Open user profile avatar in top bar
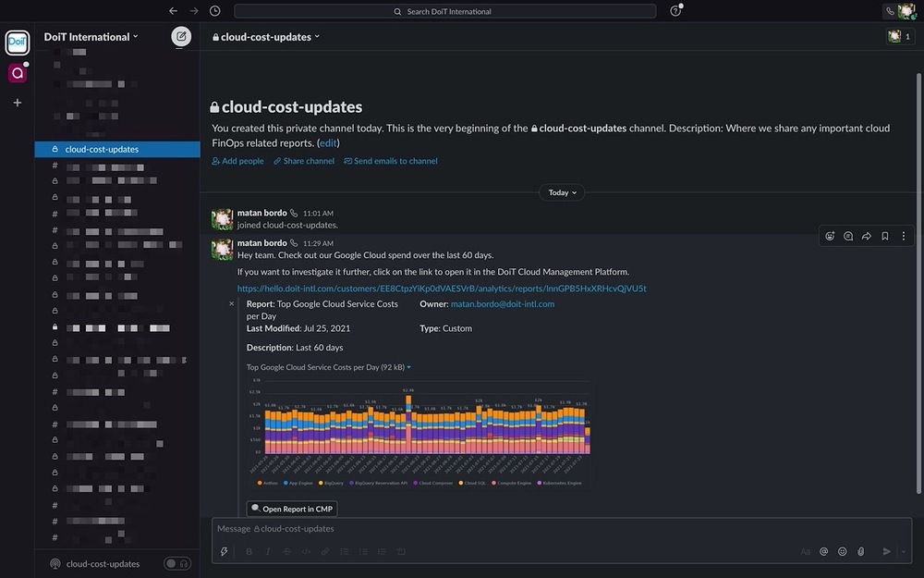924x578 pixels. [x=907, y=10]
